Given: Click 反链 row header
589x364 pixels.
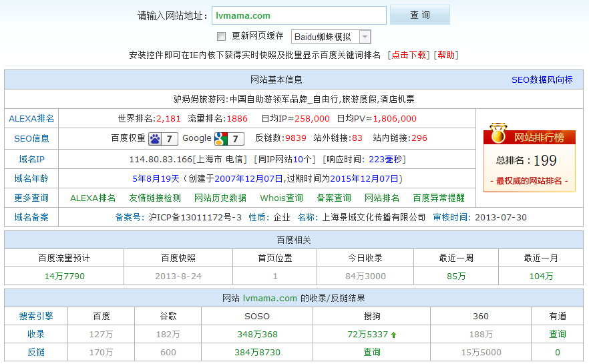Looking at the screenshot, I should (x=36, y=353).
